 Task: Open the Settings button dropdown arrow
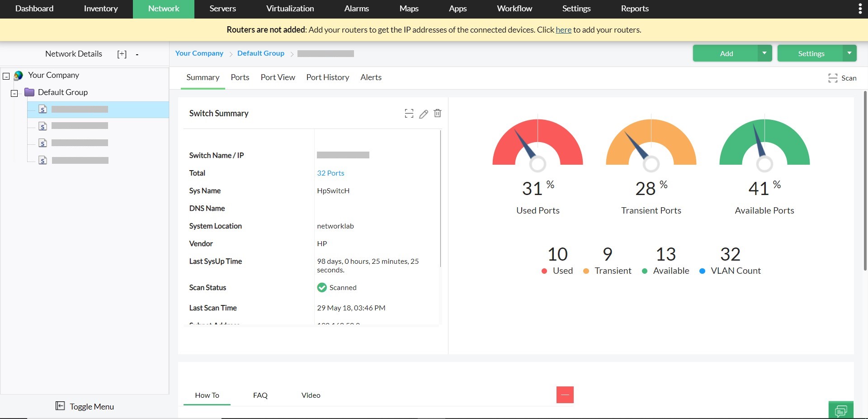849,53
